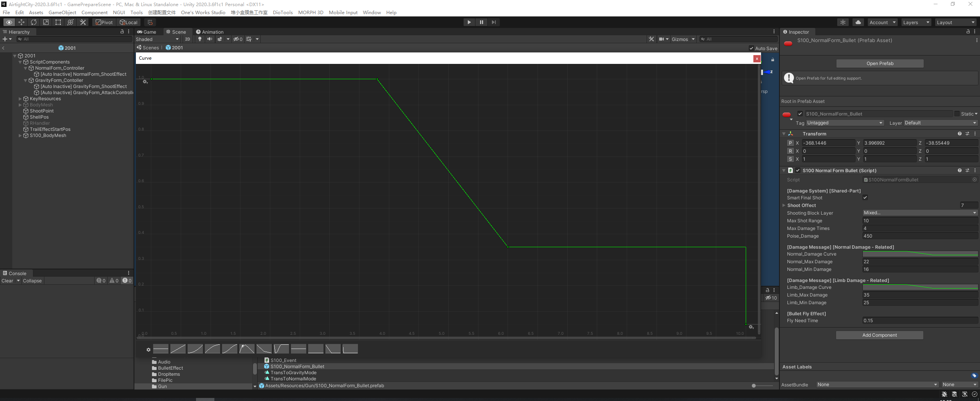
Task: Open the Tag Untagged dropdown
Action: (x=844, y=123)
